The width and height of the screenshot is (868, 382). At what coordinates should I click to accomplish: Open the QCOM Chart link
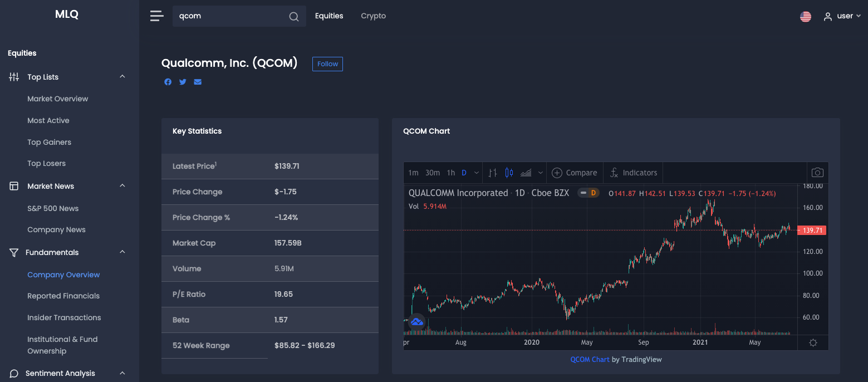point(590,359)
